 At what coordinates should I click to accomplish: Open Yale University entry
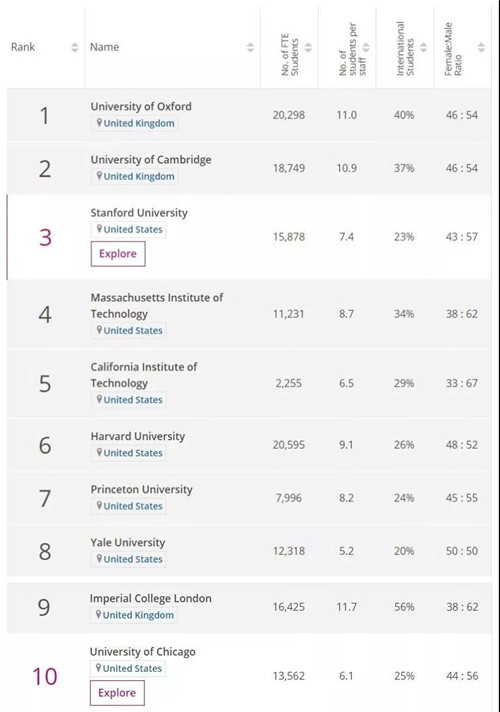[x=128, y=542]
